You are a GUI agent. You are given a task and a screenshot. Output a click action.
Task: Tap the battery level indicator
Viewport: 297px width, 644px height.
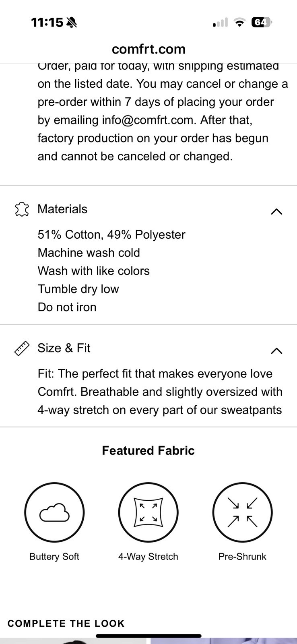pyautogui.click(x=261, y=23)
